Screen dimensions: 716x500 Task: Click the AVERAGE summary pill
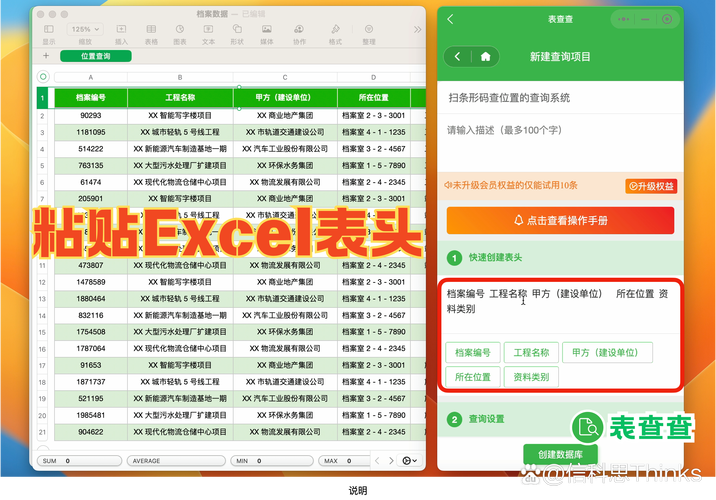pos(176,461)
